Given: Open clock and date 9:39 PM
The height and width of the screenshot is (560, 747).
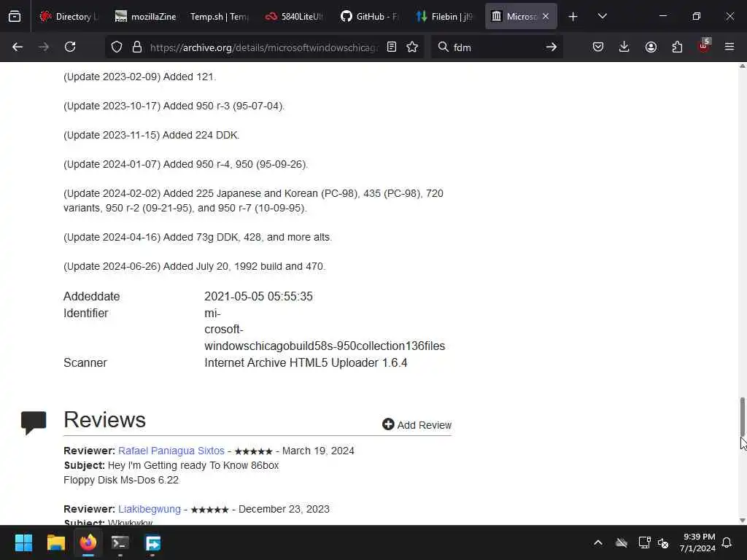Looking at the screenshot, I should click(698, 542).
